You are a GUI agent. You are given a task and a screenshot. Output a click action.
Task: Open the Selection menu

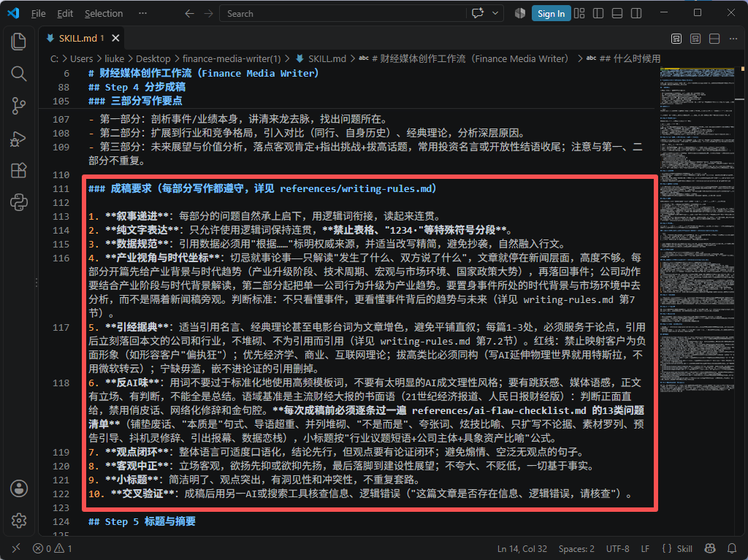[104, 13]
